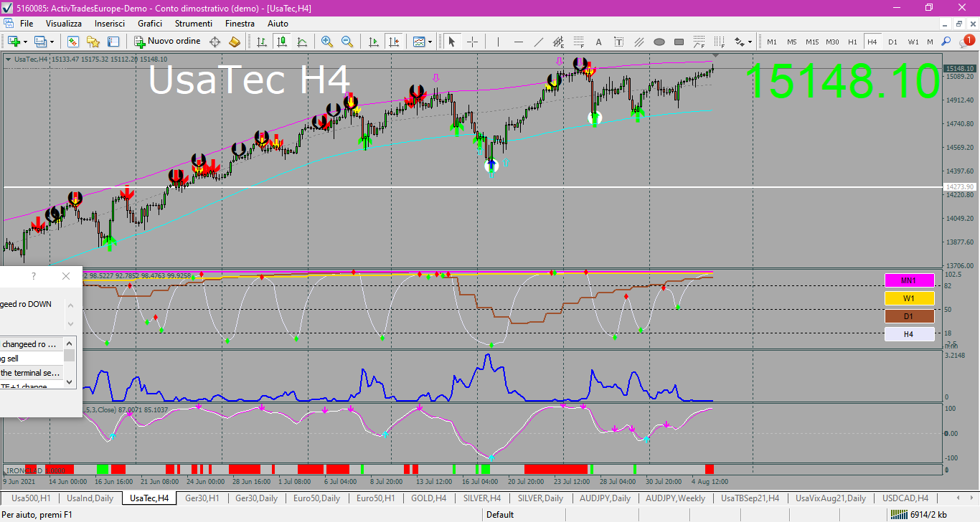Select the rectangle drawing tool

click(x=679, y=42)
